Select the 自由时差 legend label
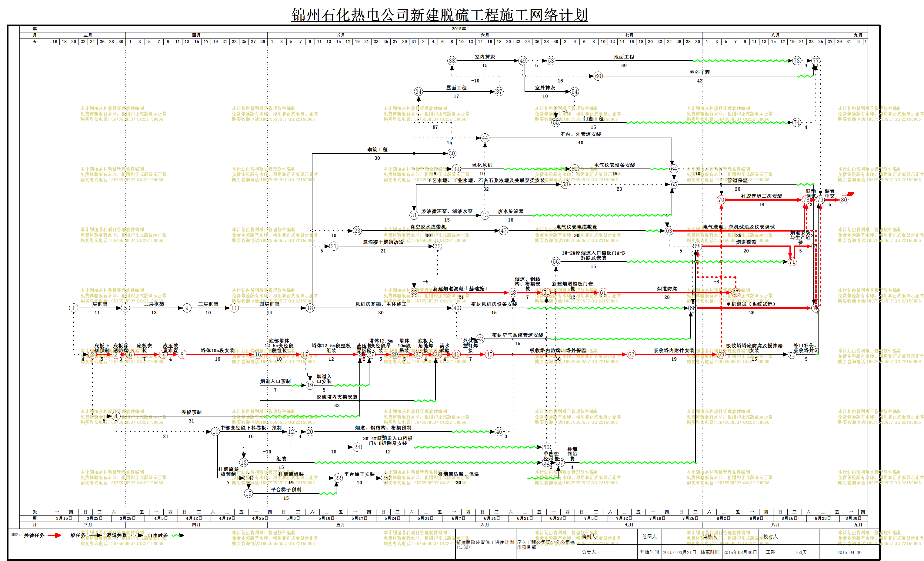924x561 pixels. tap(158, 536)
